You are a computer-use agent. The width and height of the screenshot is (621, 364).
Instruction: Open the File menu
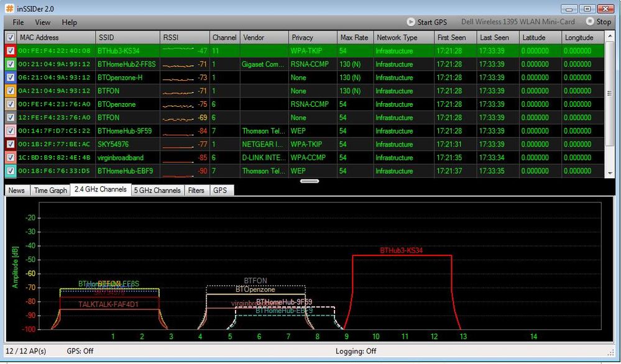[18, 22]
